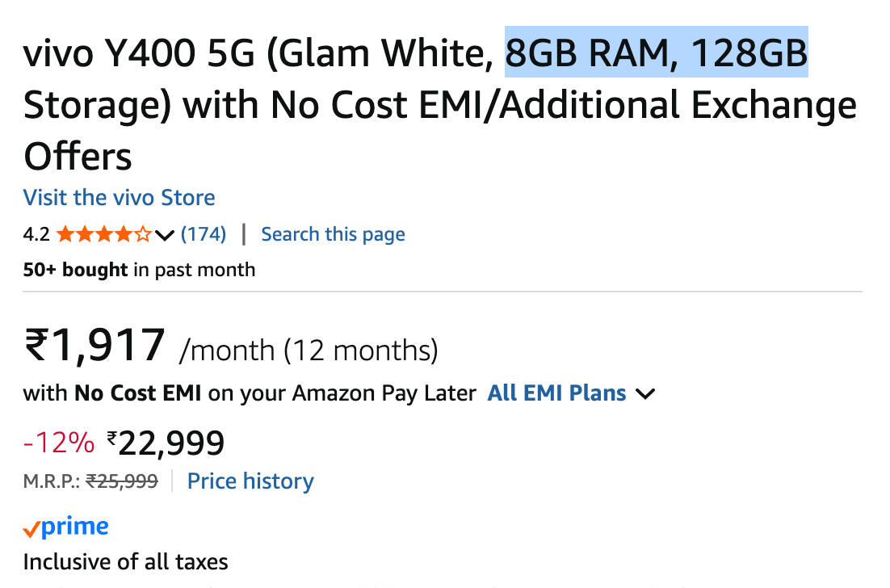Click the red -12% discount label
Image resolution: width=890 pixels, height=588 pixels.
[59, 443]
